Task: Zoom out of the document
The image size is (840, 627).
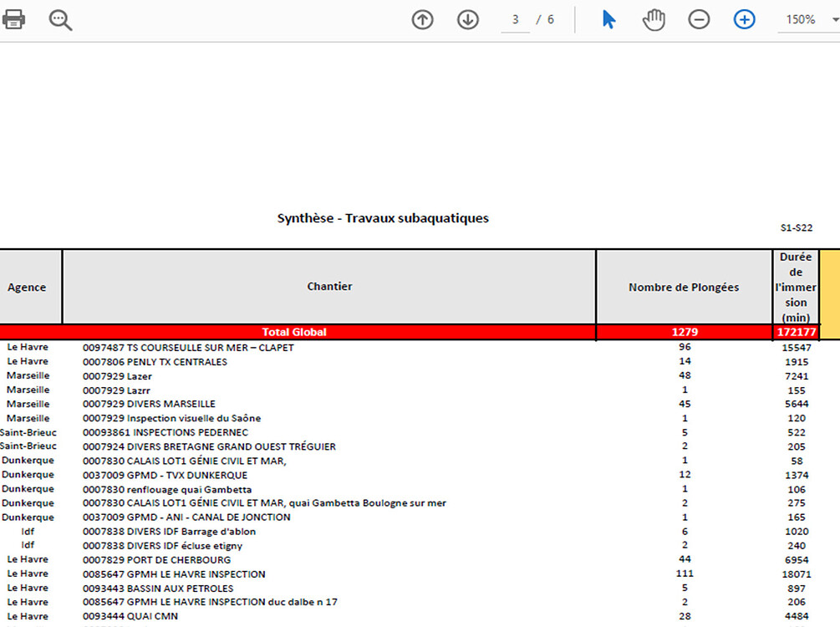Action: pyautogui.click(x=699, y=18)
